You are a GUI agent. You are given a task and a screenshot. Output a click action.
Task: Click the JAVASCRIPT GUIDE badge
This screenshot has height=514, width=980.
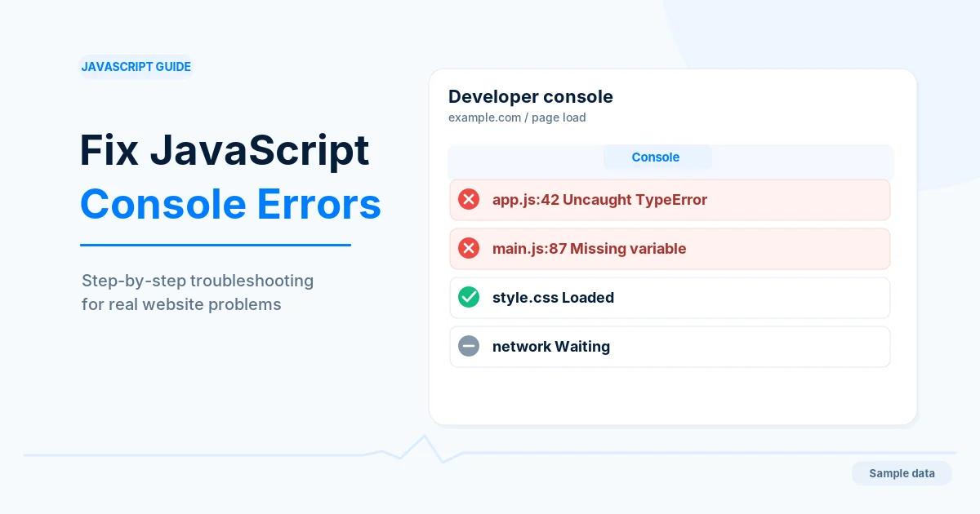[x=136, y=67]
